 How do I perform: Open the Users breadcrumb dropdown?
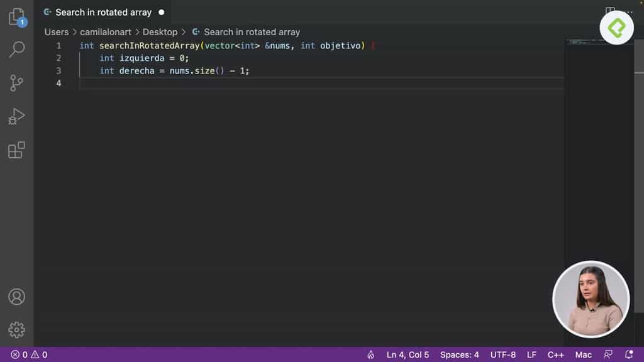pos(56,31)
